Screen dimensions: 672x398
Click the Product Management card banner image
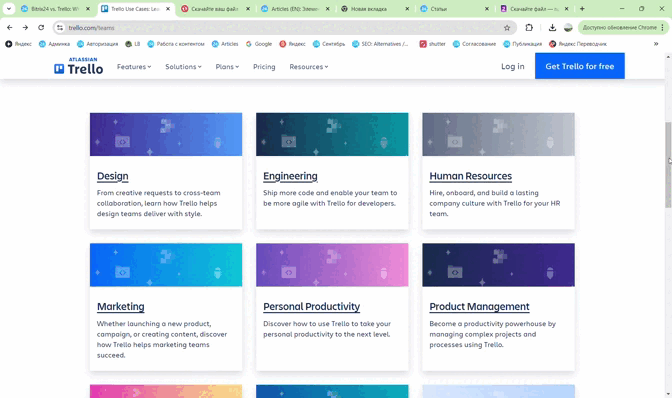tap(498, 265)
